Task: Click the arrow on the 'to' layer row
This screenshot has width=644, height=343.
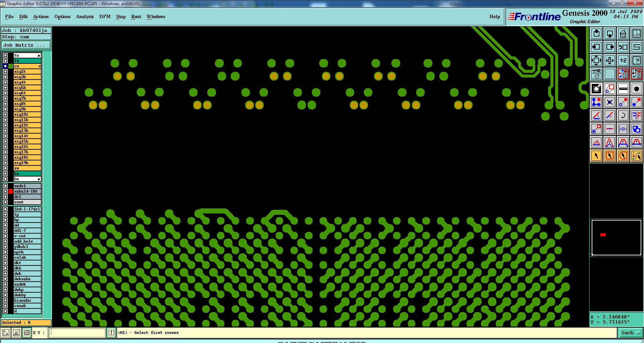Action: point(39,55)
